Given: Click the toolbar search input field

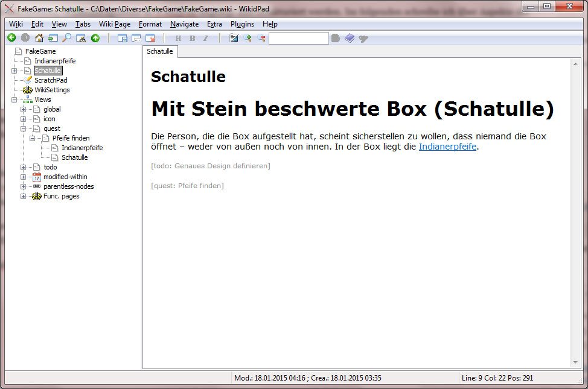Looking at the screenshot, I should point(298,38).
